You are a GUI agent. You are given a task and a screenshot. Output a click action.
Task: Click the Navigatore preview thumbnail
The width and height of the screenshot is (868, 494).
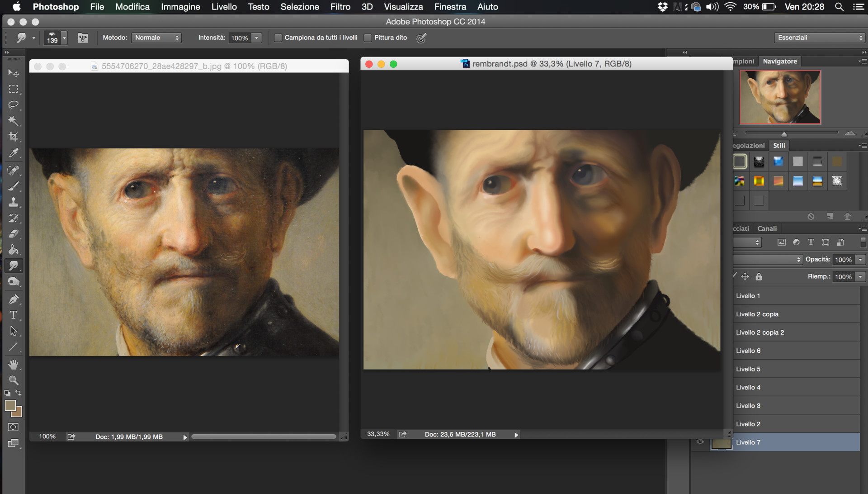pyautogui.click(x=780, y=97)
